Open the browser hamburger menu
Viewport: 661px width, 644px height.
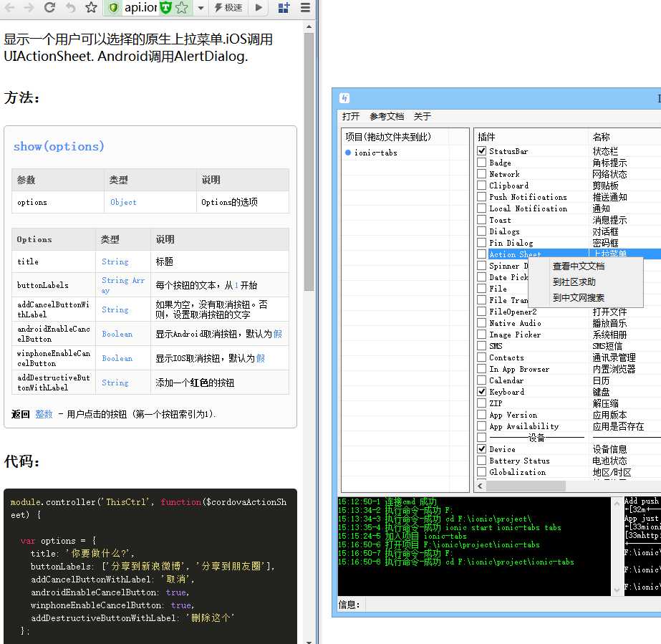(x=305, y=8)
